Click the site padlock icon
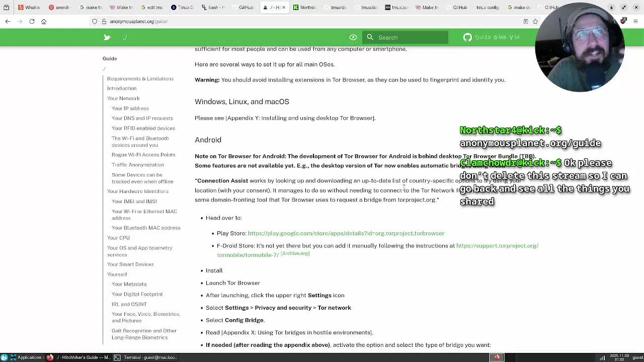The width and height of the screenshot is (644, 362). (104, 22)
